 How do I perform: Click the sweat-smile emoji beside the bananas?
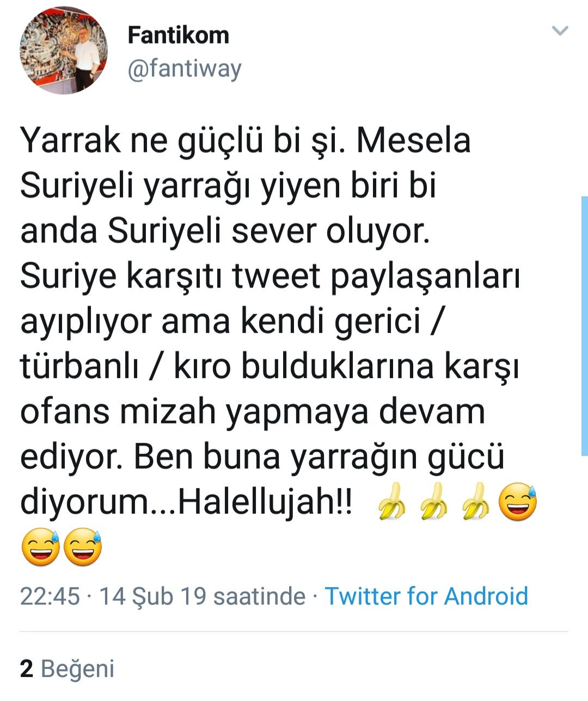click(518, 501)
